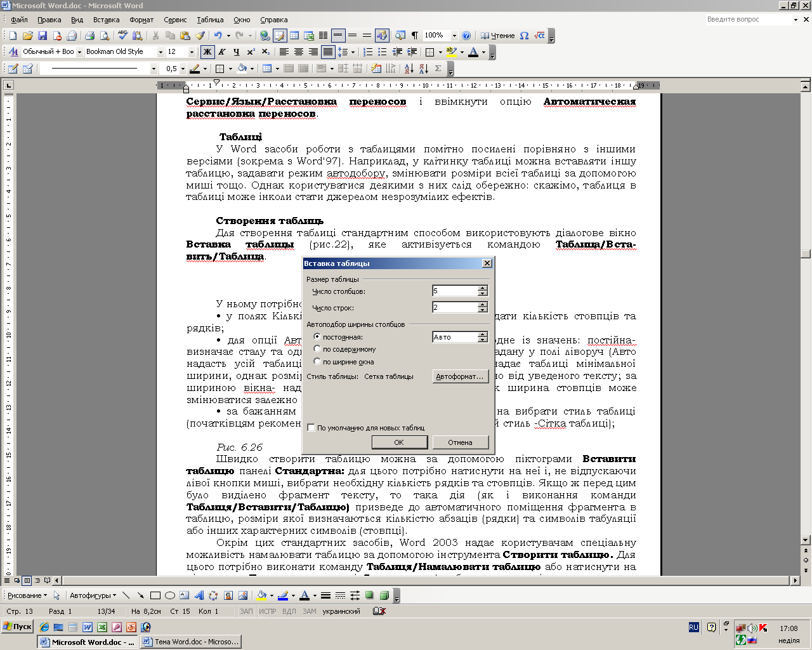Select 'по ширине окна' radio option
812x650 pixels.
pyautogui.click(x=317, y=362)
